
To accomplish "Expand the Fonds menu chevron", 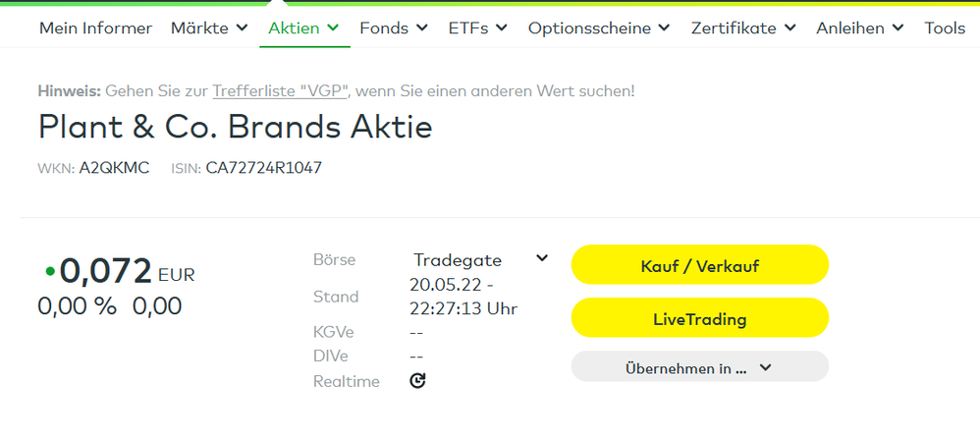I will [422, 28].
